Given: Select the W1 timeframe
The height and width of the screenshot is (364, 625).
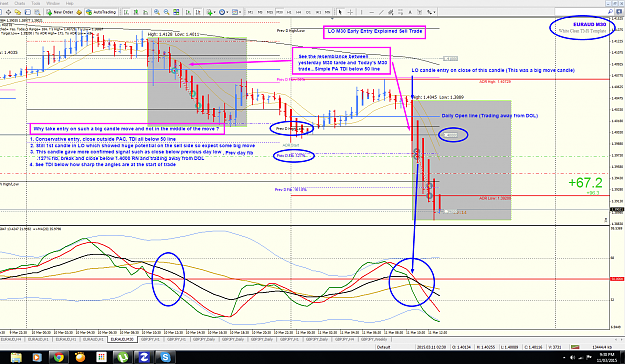Looking at the screenshot, I should coord(318,12).
